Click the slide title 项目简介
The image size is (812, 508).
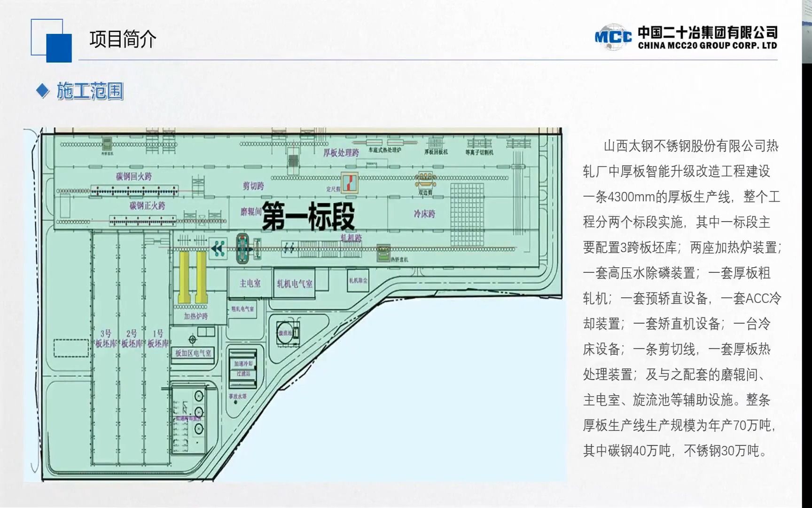(x=123, y=40)
